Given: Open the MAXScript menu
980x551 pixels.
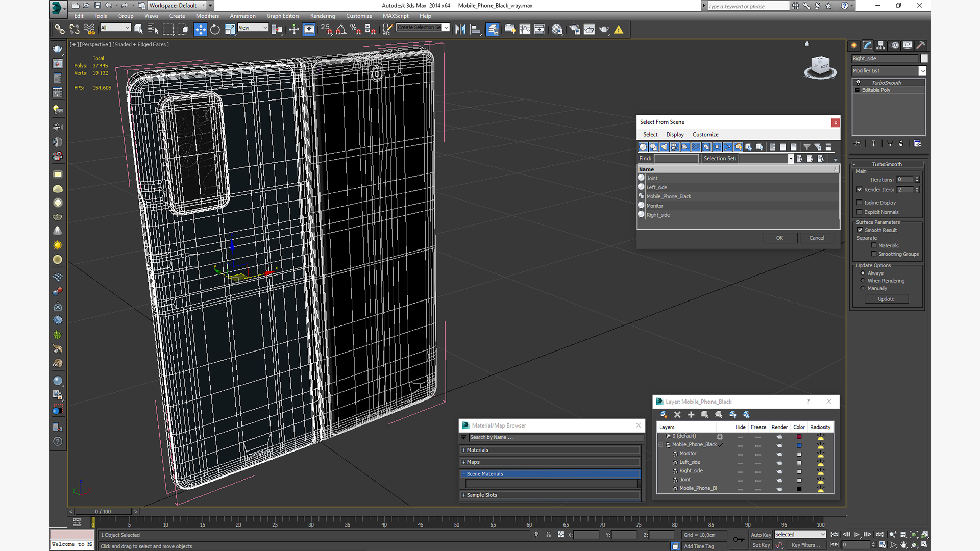Looking at the screenshot, I should (396, 16).
